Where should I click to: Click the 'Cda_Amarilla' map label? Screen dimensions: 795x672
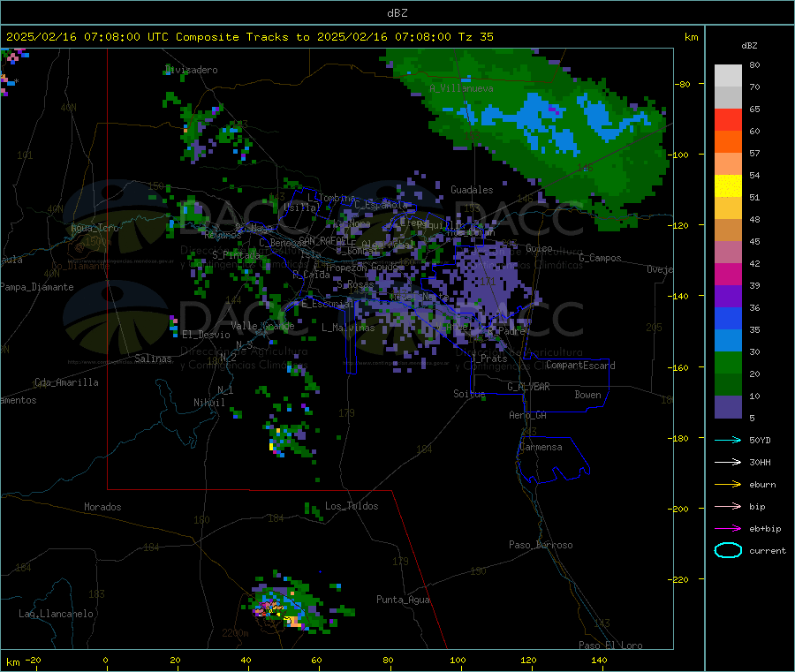click(66, 382)
